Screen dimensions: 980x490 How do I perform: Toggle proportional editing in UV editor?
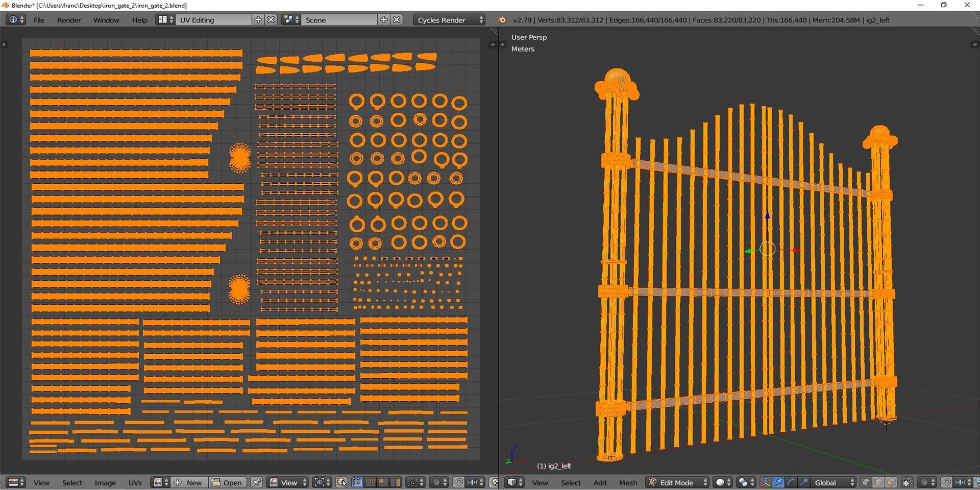pyautogui.click(x=439, y=482)
